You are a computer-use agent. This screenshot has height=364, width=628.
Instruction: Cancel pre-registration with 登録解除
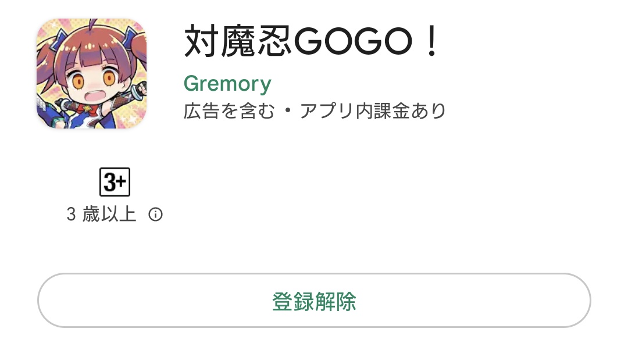tap(314, 301)
